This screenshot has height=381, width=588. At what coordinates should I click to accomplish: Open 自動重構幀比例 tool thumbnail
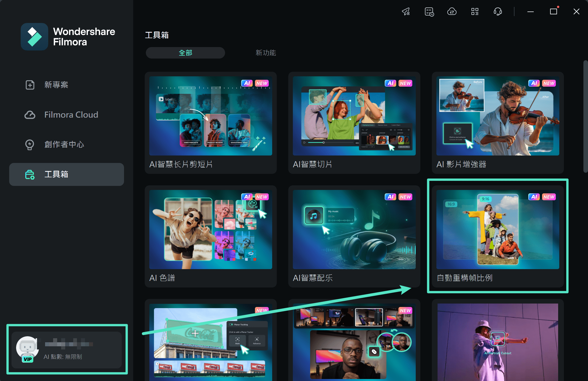point(498,230)
